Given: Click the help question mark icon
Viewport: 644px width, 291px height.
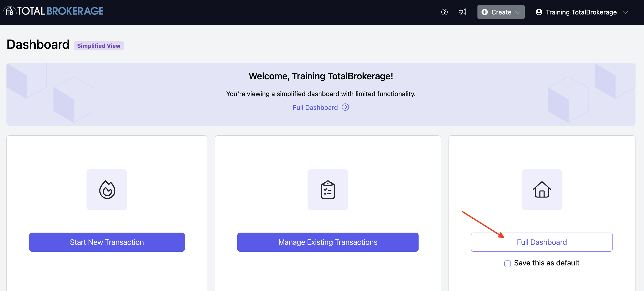Looking at the screenshot, I should pyautogui.click(x=444, y=12).
